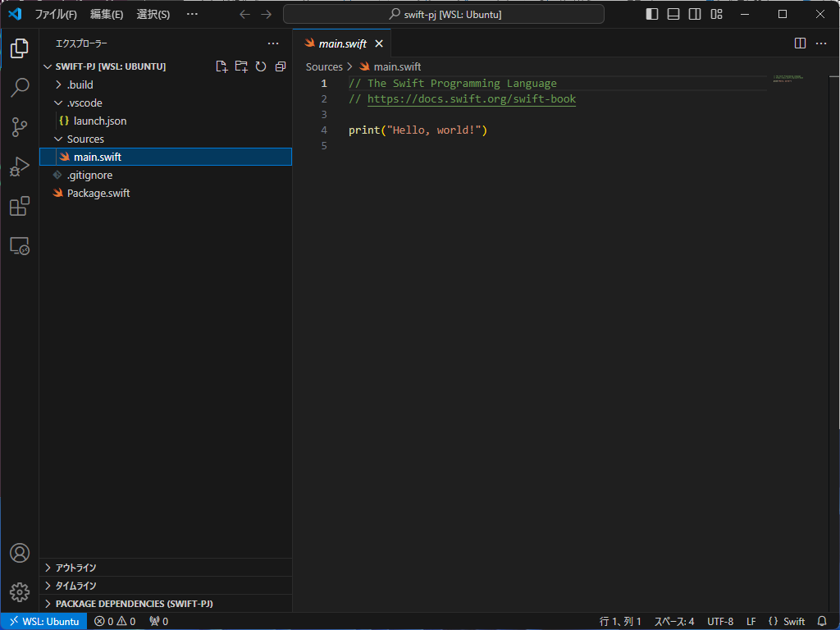Click the docs.swift.org link in code
Screen dimensions: 840x630
click(x=471, y=99)
